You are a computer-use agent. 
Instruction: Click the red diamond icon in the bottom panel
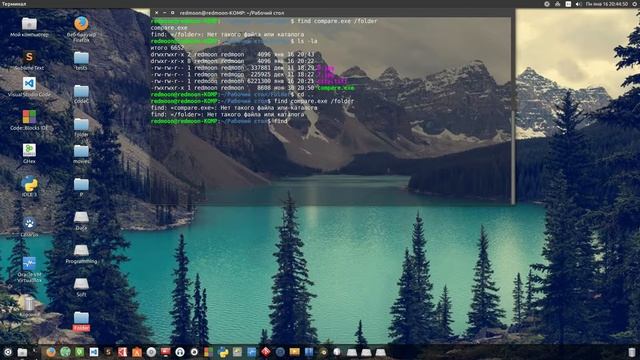coord(266,352)
